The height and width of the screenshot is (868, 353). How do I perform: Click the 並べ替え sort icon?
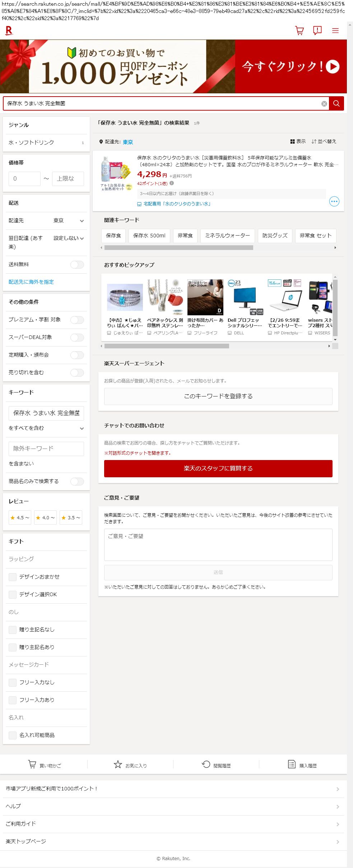click(x=314, y=141)
